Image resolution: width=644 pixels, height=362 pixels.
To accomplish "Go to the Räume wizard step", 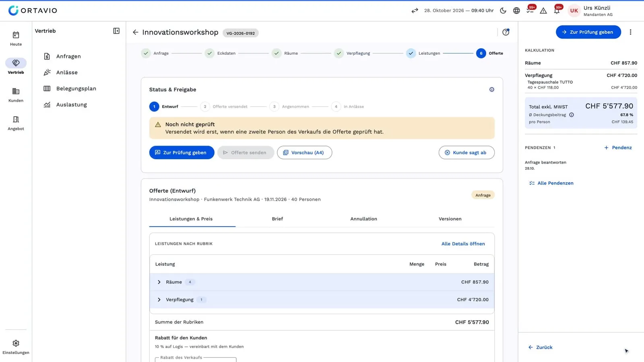I will (285, 53).
